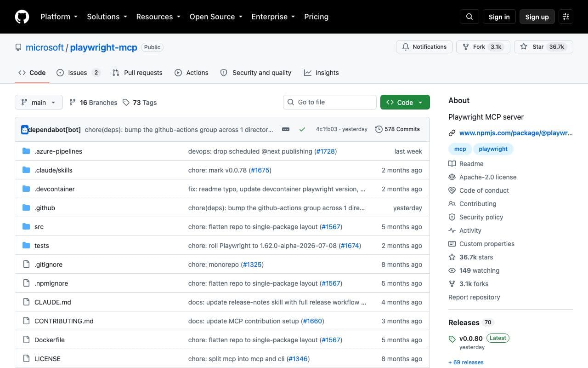Star the playwright-mcp repository
The height and width of the screenshot is (368, 588).
click(543, 47)
